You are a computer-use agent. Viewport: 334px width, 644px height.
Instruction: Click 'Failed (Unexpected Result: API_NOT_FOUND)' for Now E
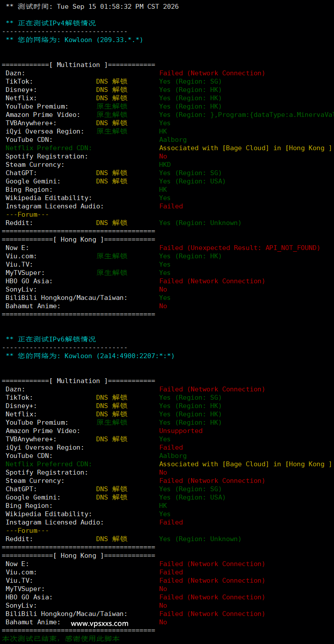tap(240, 248)
